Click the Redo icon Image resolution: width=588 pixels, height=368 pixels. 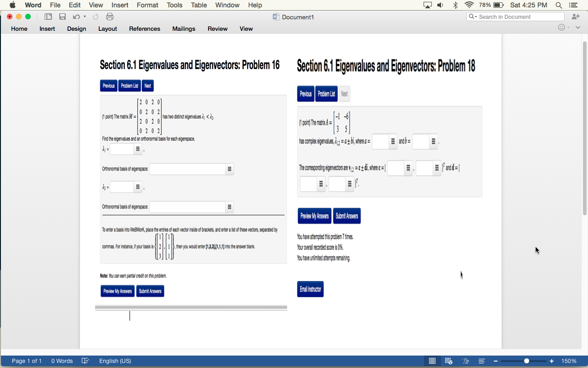click(96, 17)
